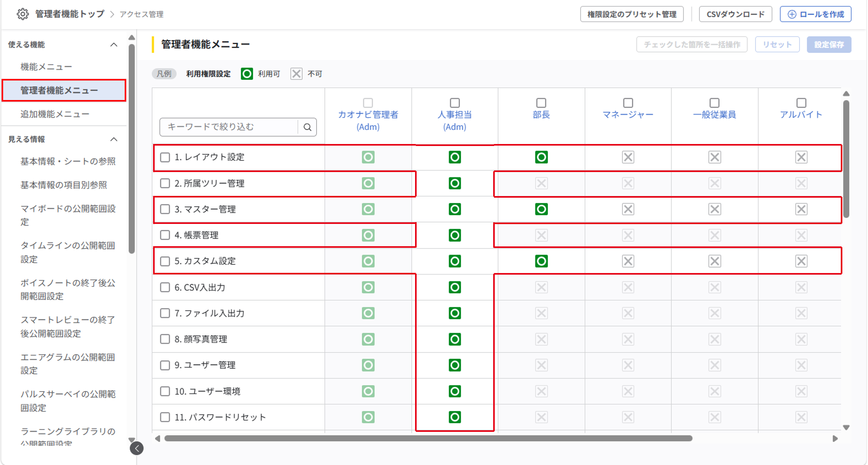Check the 2. 所属ツリー管理 row checkbox
Viewport: 868px width, 465px height.
165,183
